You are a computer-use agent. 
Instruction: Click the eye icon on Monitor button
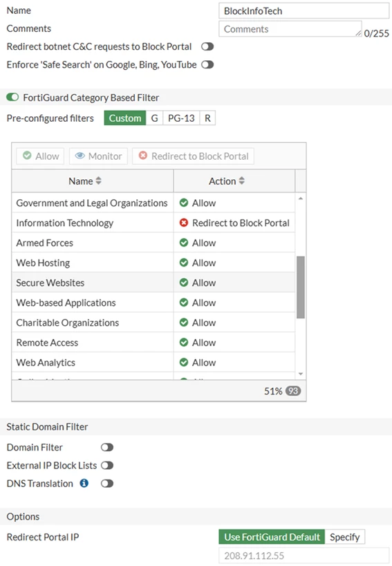pos(80,156)
